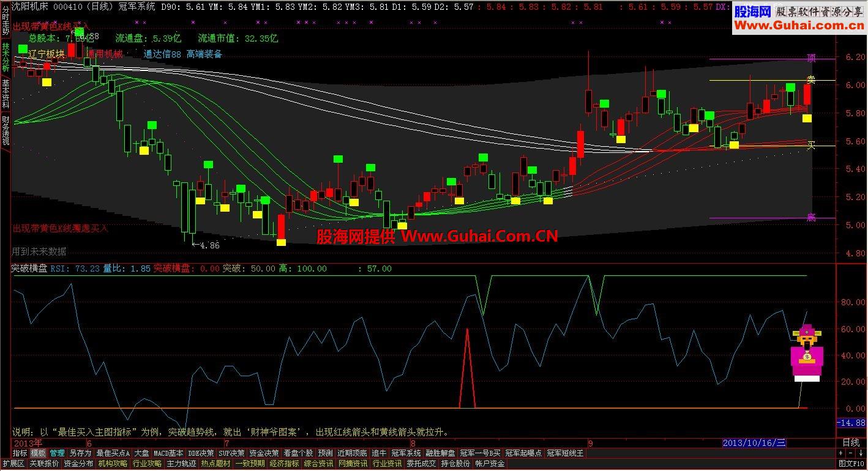Open the 基本资料 side tab
868x471 pixels.
click(6, 94)
